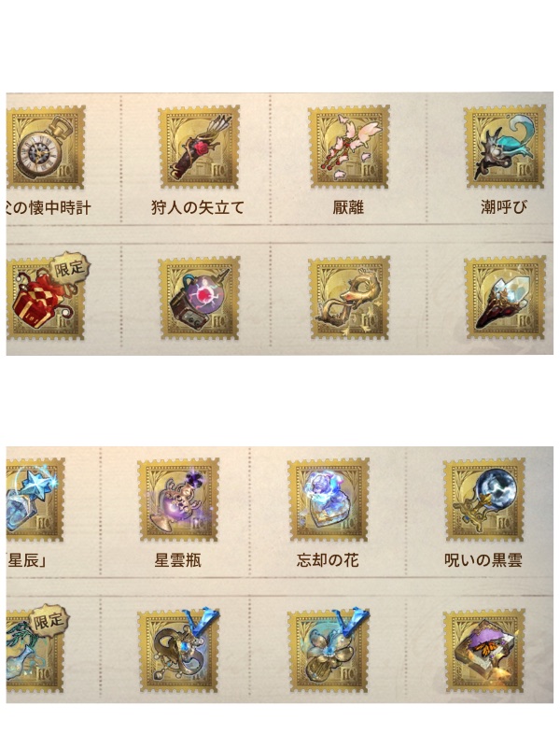Choose the golden serpent ribbon stamp
This screenshot has width=560, height=747.
coord(178,650)
